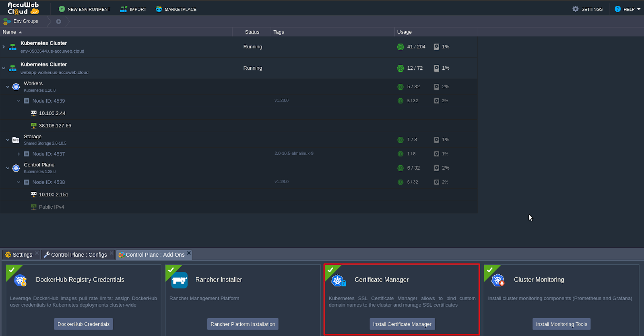Collapse Node ID: 4588

pyautogui.click(x=19, y=182)
